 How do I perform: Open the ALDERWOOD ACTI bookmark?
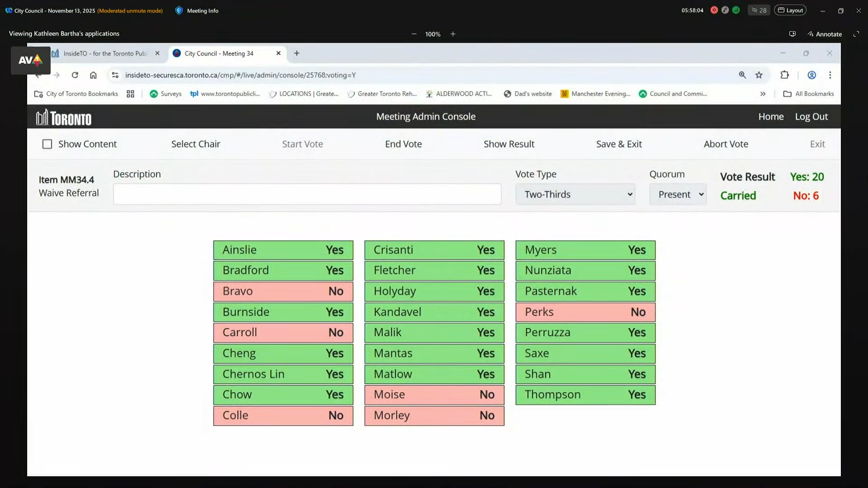[459, 94]
